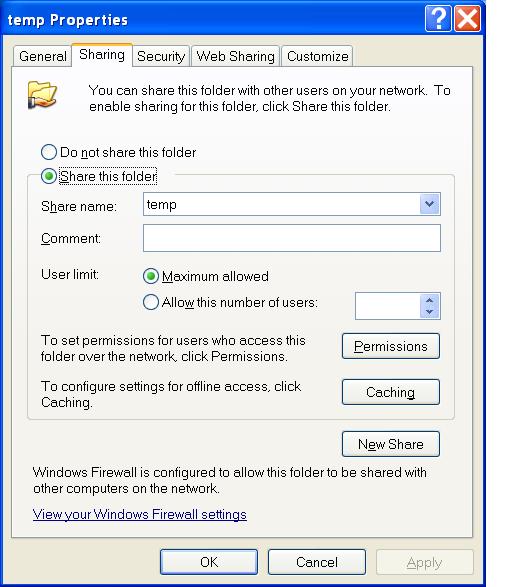
Task: Open View your Windows Firewall settings link
Action: (x=140, y=514)
